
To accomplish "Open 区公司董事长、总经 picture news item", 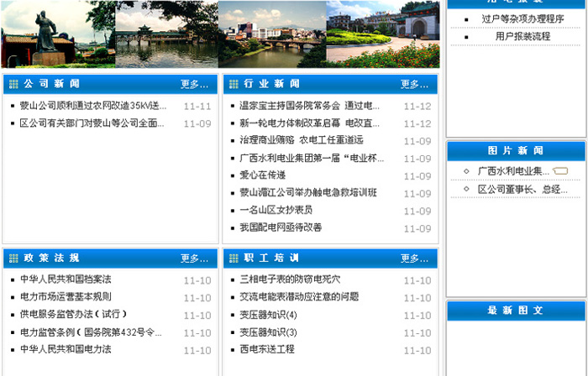I will [x=522, y=189].
